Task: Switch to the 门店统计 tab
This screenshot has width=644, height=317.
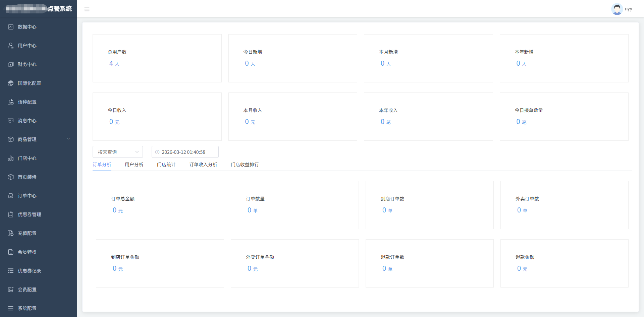Action: coord(166,165)
